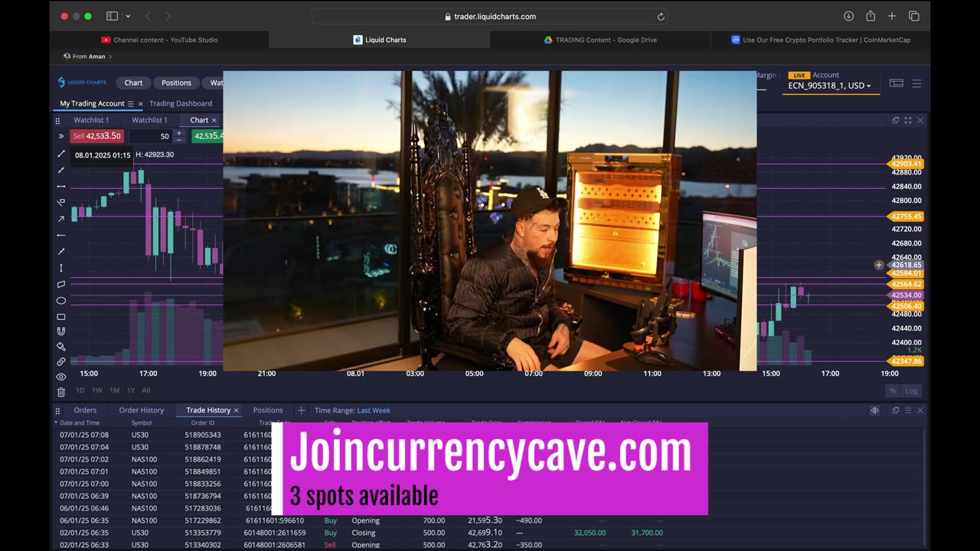The width and height of the screenshot is (980, 551).
Task: Select the paint brush style tool
Action: pos(61,347)
